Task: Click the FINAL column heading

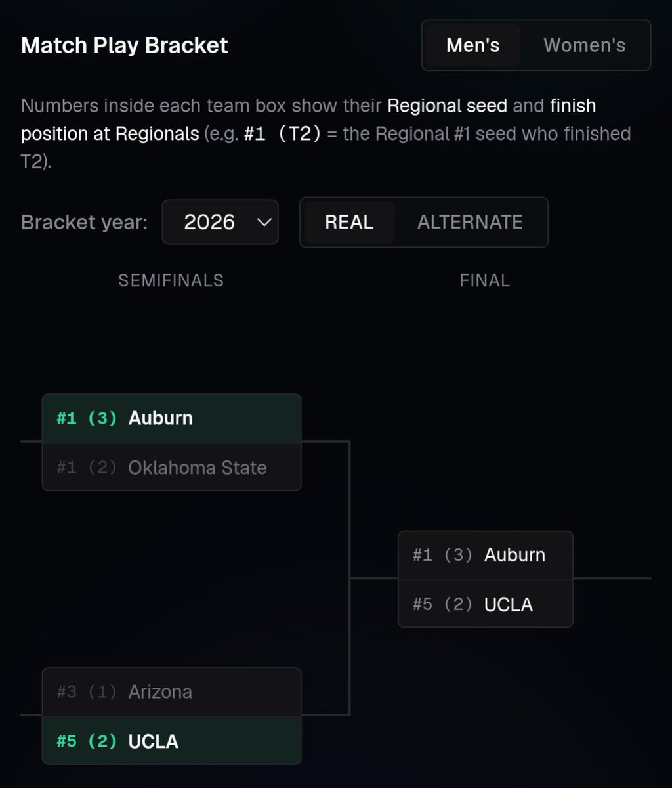Action: pyautogui.click(x=485, y=280)
